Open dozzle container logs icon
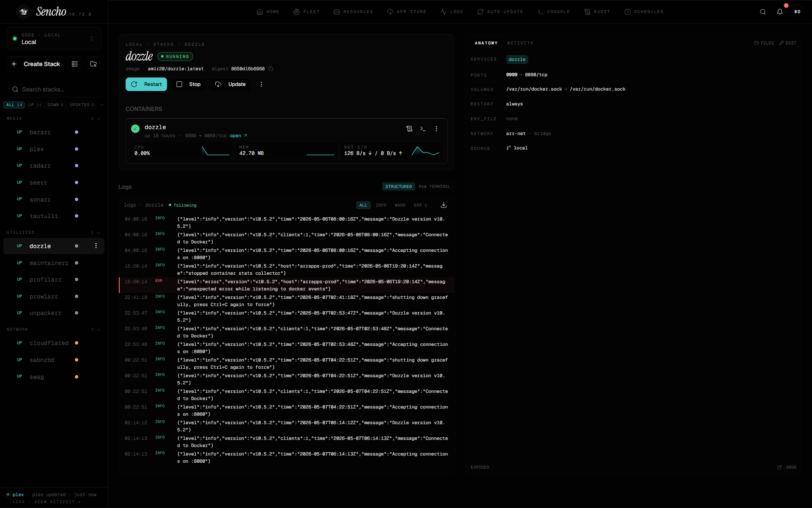Screen dimensions: 812x508 point(409,129)
